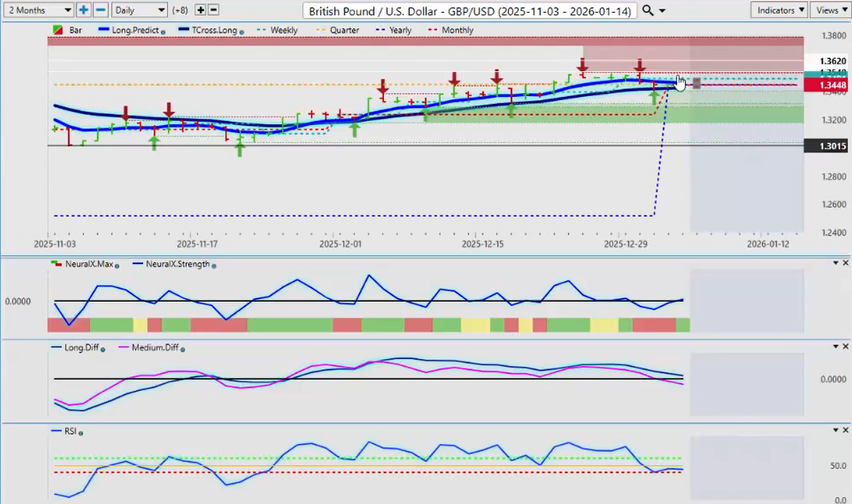Click the NeuralX.Strength legend label

click(x=177, y=265)
